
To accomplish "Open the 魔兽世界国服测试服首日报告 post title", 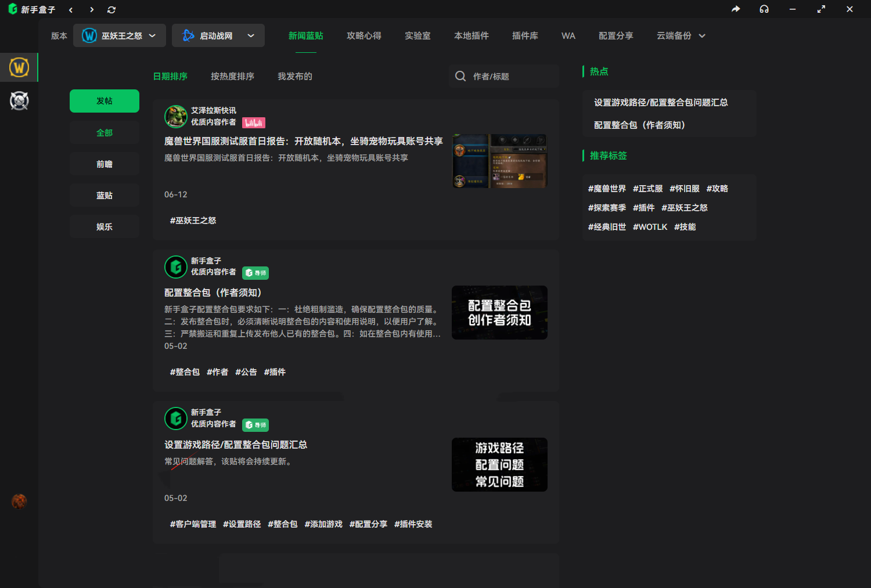I will coord(304,141).
